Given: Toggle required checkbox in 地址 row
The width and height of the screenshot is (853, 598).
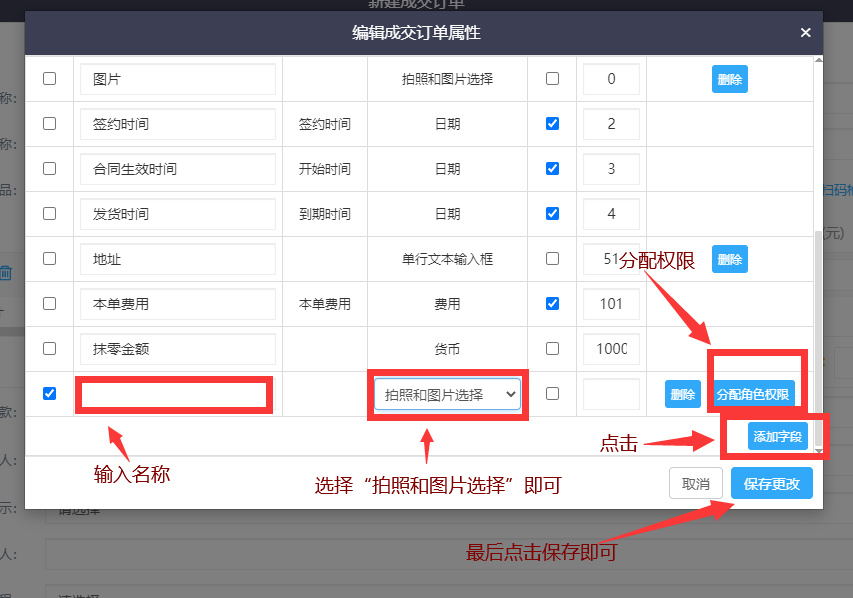Looking at the screenshot, I should pyautogui.click(x=552, y=258).
